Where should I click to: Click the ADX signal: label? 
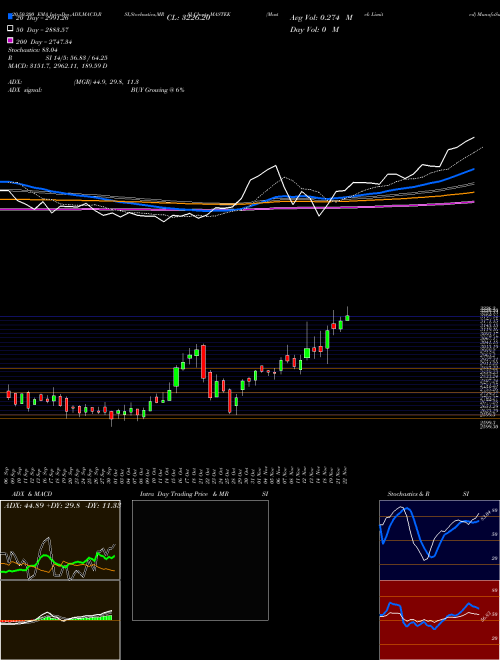point(25,90)
